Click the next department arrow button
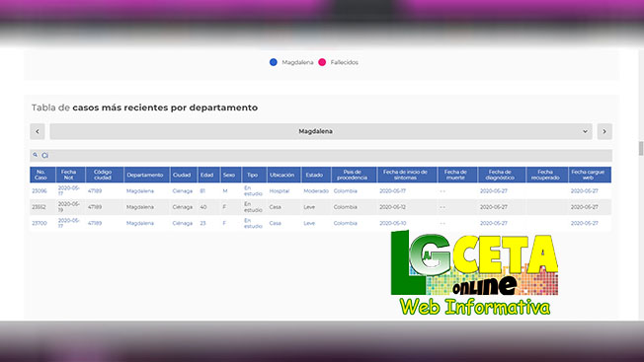 [x=604, y=131]
